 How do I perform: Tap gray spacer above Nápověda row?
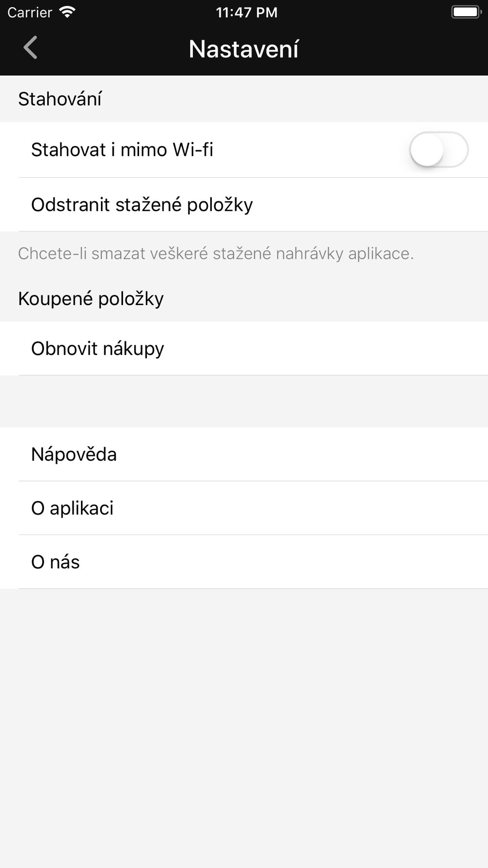coord(244,401)
